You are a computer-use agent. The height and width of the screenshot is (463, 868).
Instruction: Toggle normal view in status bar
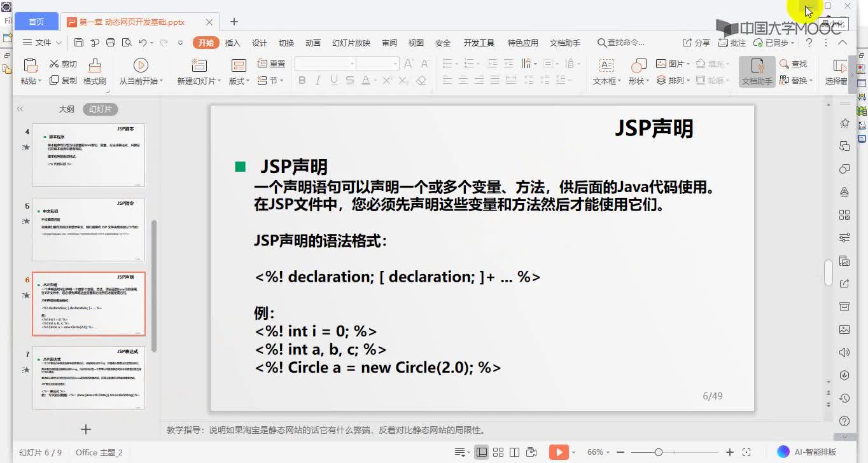[x=482, y=452]
